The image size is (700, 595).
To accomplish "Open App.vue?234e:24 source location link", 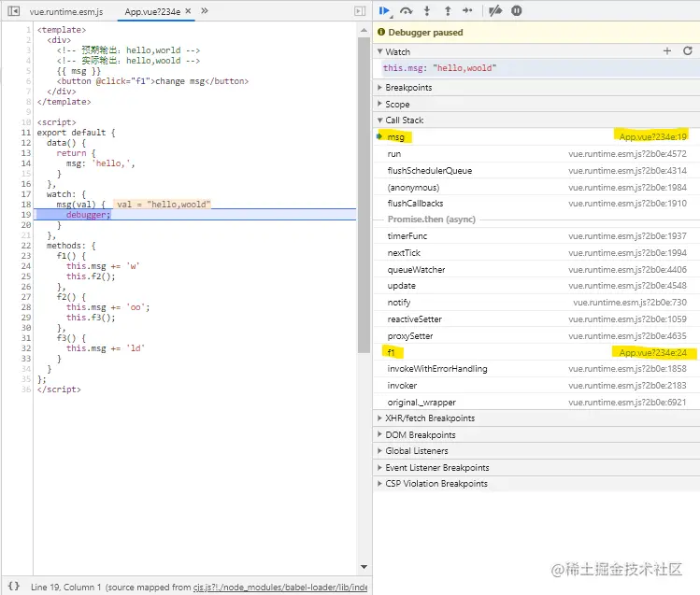I will (652, 353).
